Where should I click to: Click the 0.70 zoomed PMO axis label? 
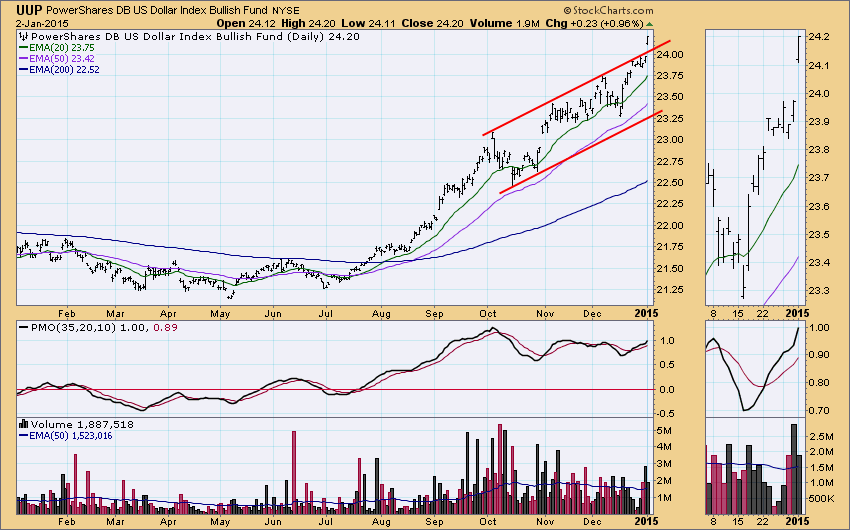point(818,410)
